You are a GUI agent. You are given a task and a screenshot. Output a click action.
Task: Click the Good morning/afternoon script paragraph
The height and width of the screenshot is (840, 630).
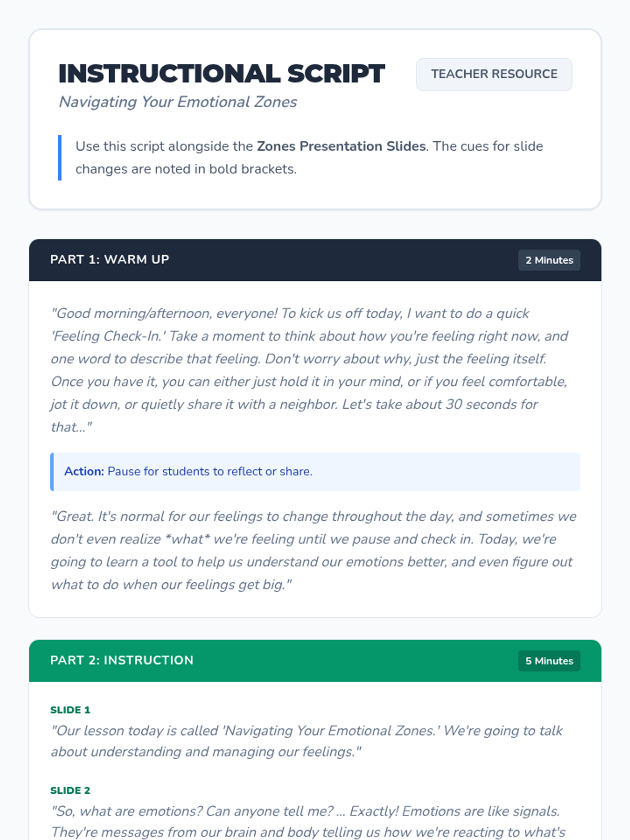(310, 370)
